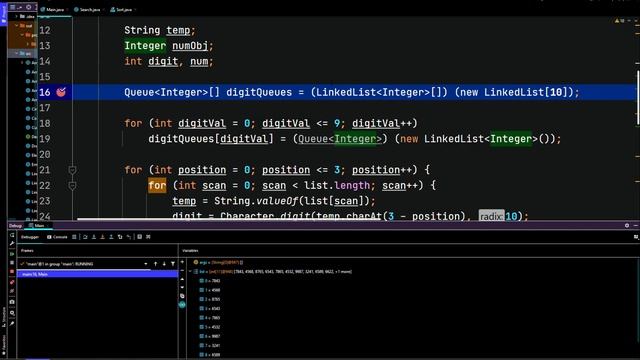Click the Threads view icon beside Console
Screen dimensions: 640x360
pos(74,237)
